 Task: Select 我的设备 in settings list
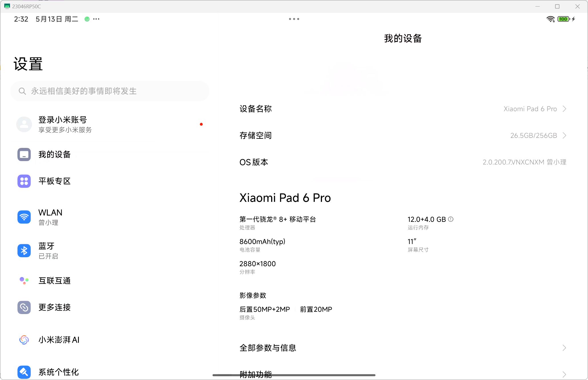(x=110, y=154)
